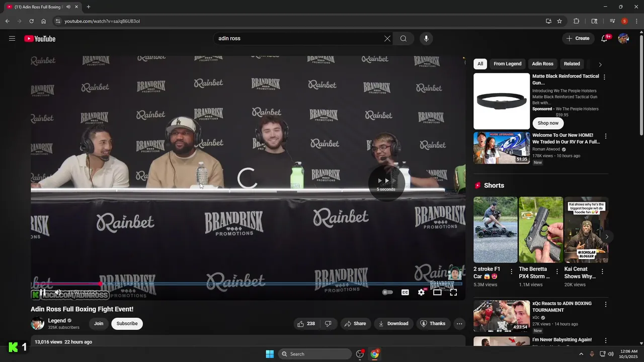The image size is (644, 362).
Task: Open options for Beretta PX4 short
Action: (557, 271)
